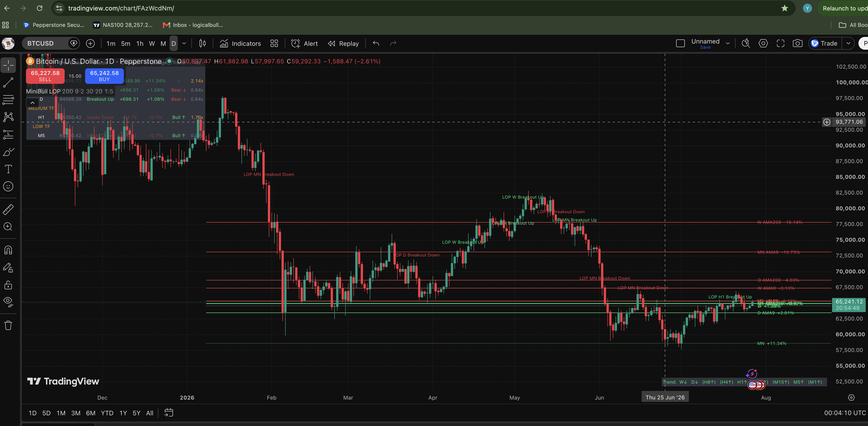Click the blue BUY price button

point(104,76)
